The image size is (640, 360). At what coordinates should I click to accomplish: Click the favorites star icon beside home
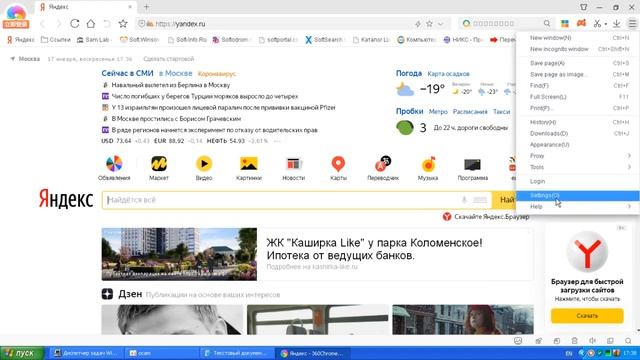click(123, 24)
